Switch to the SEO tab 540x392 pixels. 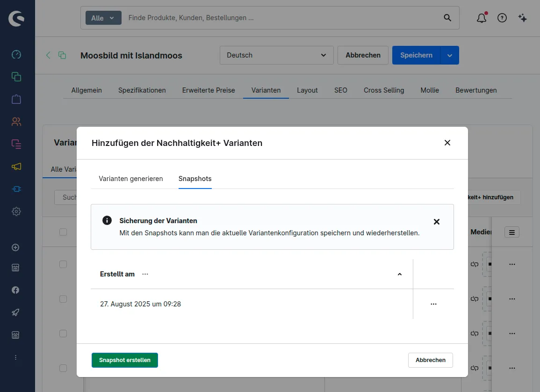coord(341,90)
